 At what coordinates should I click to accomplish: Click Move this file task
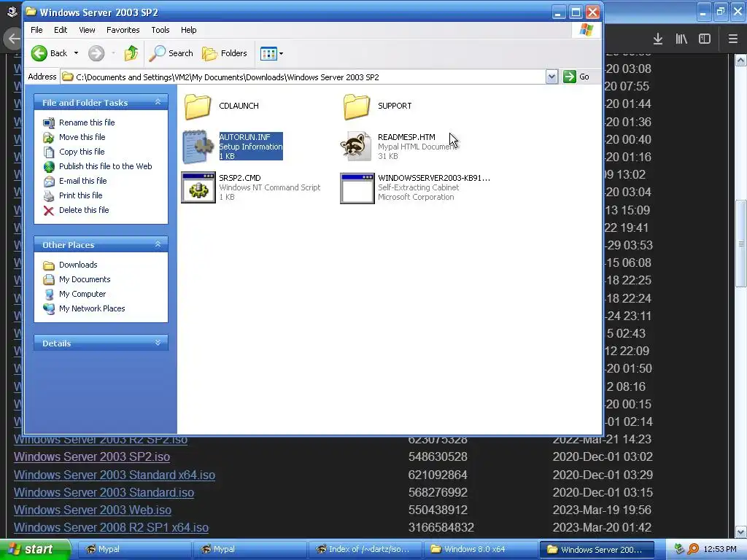82,137
